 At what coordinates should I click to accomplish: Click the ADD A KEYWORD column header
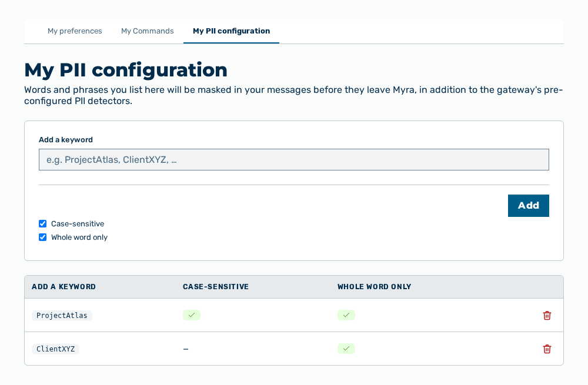pyautogui.click(x=64, y=287)
